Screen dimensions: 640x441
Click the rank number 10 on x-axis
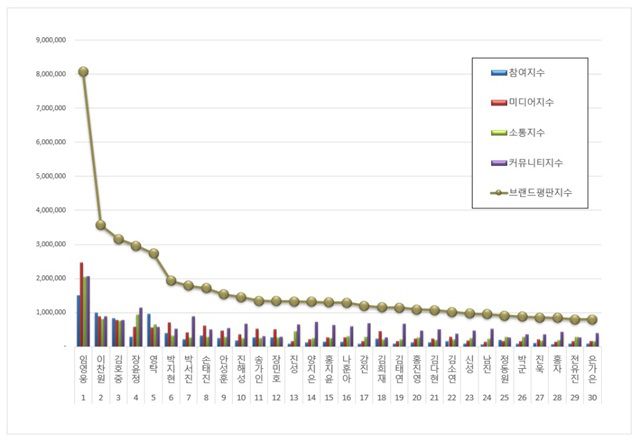(x=241, y=397)
